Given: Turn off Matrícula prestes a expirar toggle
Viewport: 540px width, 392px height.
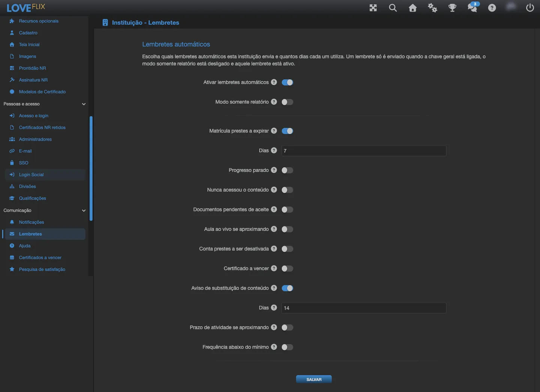Looking at the screenshot, I should (x=287, y=131).
